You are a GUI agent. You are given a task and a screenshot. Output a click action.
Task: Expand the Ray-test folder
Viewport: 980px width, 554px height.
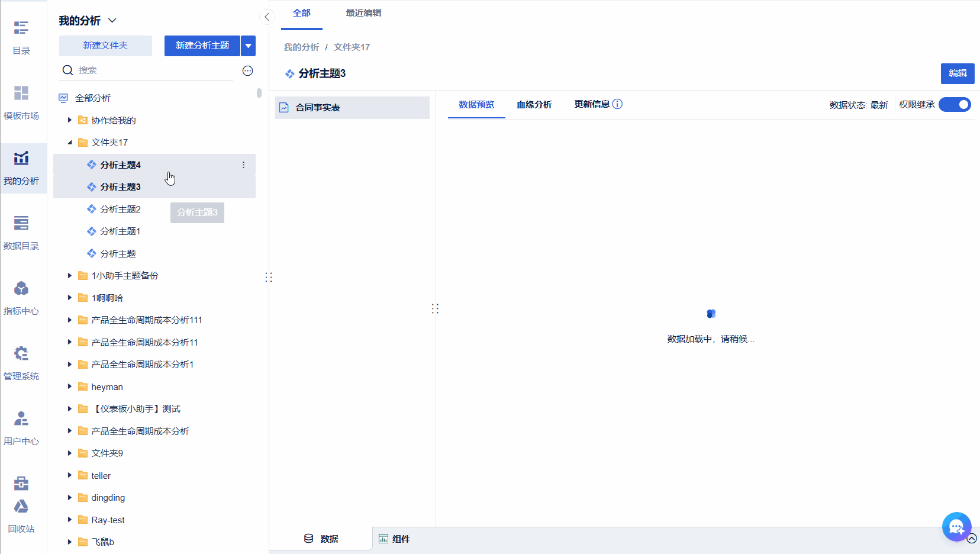click(69, 520)
